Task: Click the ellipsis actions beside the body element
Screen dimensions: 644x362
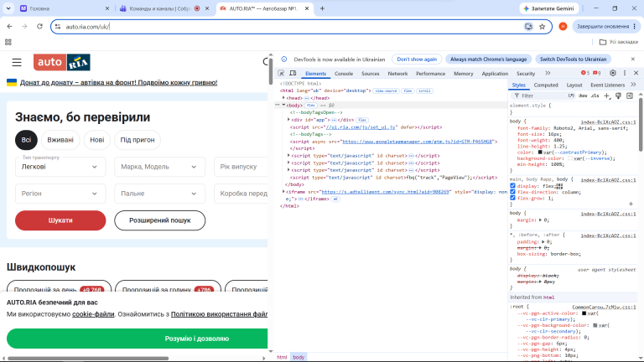Action: coord(278,105)
